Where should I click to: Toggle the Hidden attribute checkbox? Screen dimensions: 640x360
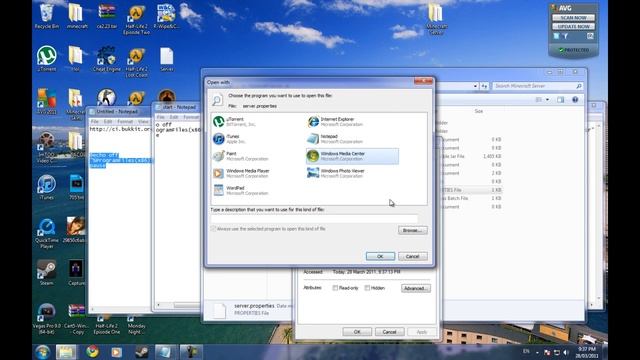tap(367, 288)
